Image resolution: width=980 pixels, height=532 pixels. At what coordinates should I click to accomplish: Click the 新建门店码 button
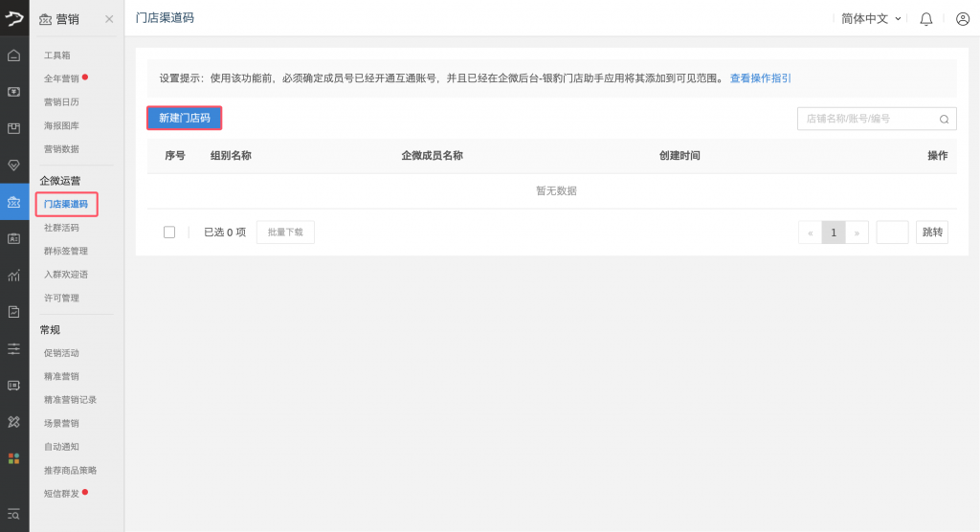[184, 118]
